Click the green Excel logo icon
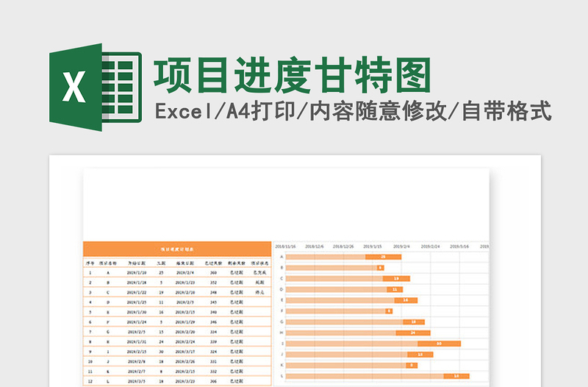This screenshot has height=387, width=588. click(94, 88)
